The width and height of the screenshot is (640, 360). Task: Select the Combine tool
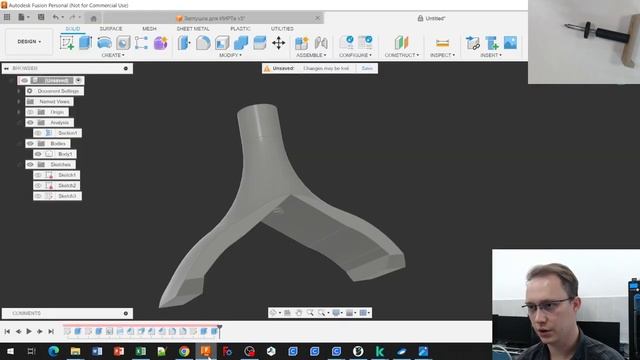pos(241,43)
